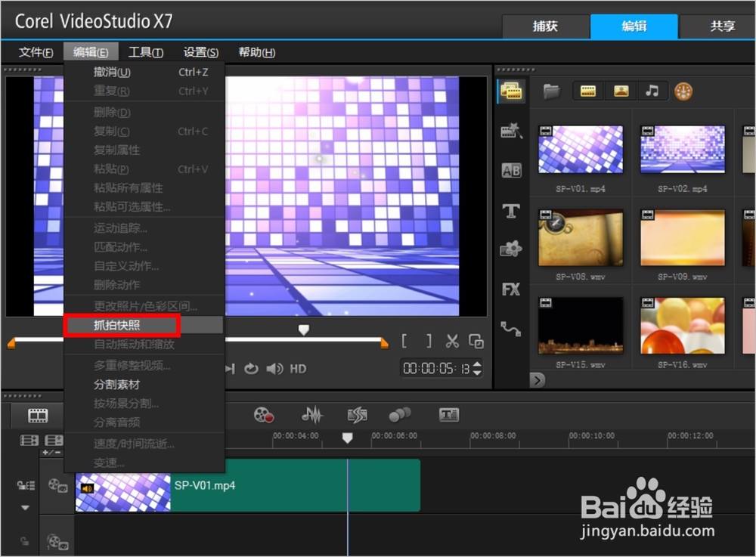Toggle the HD preview button

coord(298,369)
